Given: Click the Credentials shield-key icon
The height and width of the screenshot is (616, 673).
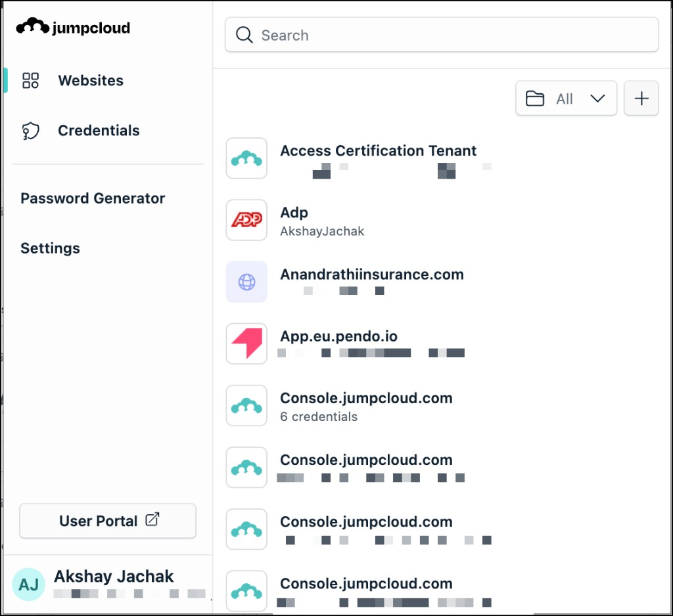Looking at the screenshot, I should point(30,131).
